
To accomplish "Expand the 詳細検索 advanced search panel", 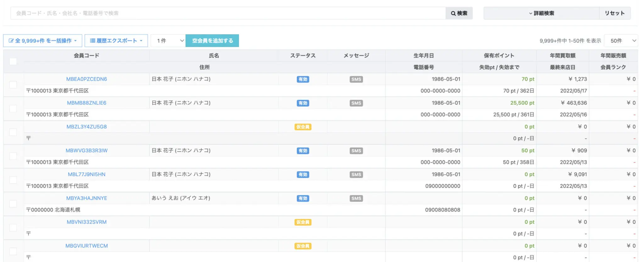I will pyautogui.click(x=541, y=13).
